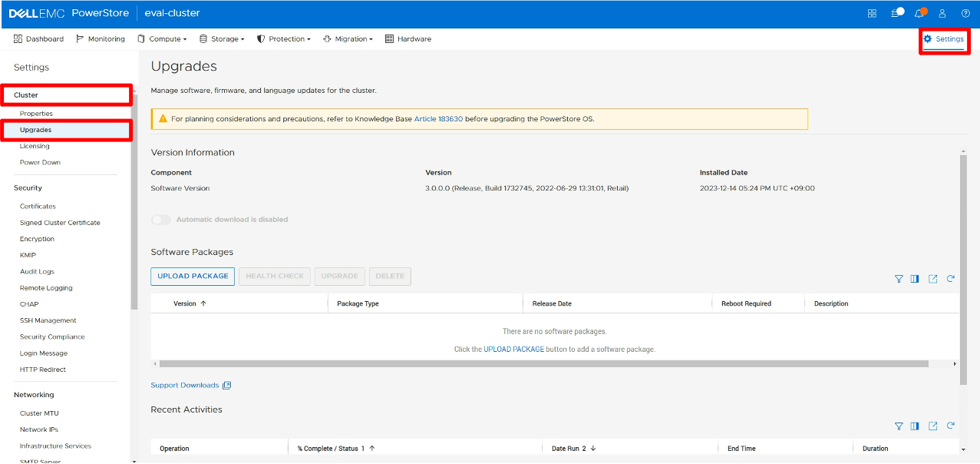Refresh the Software Packages table

951,279
